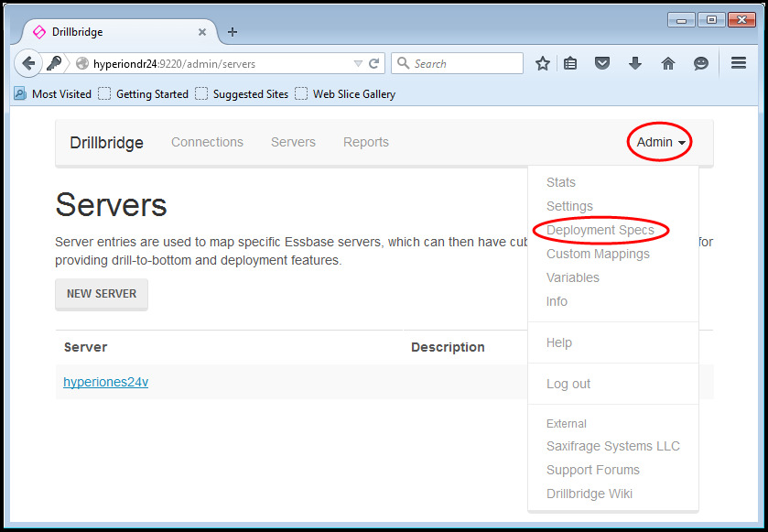Open the Getting Started bookmark
The image size is (768, 532).
pos(144,93)
